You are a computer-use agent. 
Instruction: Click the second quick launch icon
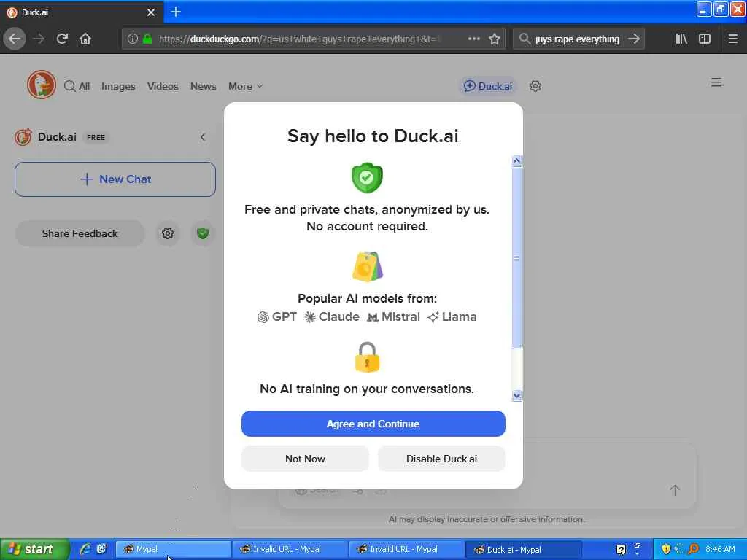point(101,549)
